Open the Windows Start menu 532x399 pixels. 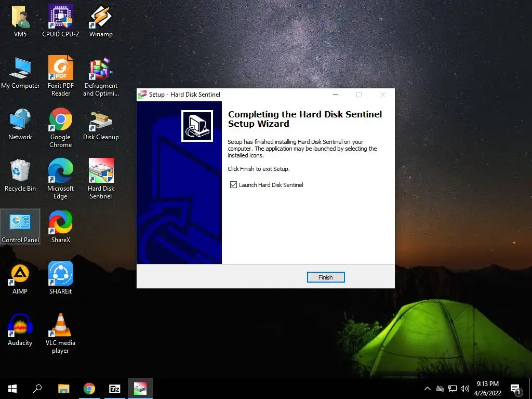tap(12, 389)
